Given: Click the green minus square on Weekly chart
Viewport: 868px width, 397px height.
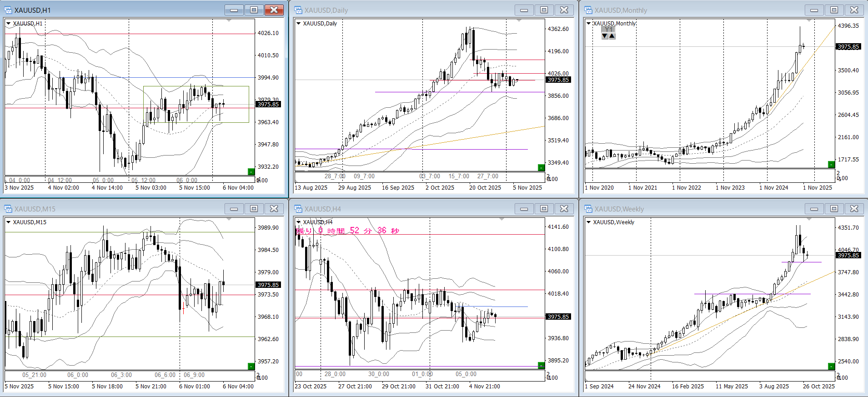Looking at the screenshot, I should [831, 366].
